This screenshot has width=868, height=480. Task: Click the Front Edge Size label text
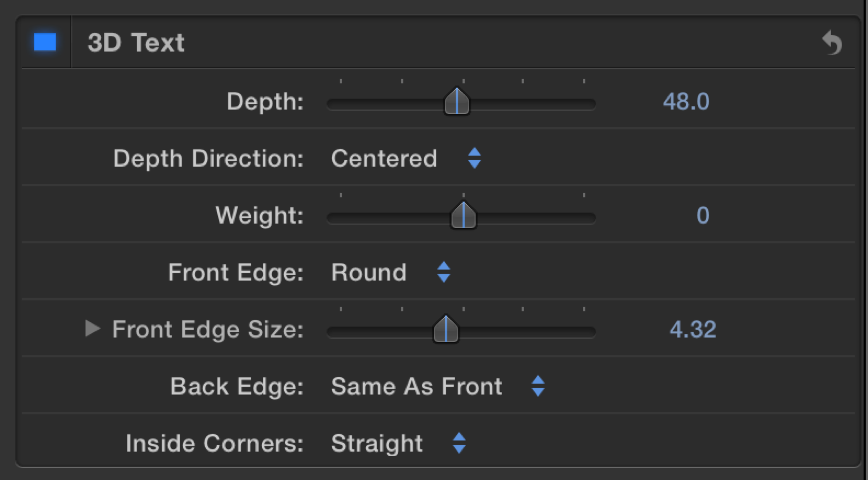[208, 330]
